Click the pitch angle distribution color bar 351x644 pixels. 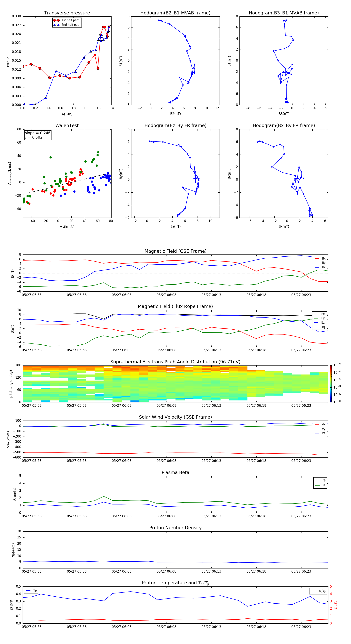(331, 384)
